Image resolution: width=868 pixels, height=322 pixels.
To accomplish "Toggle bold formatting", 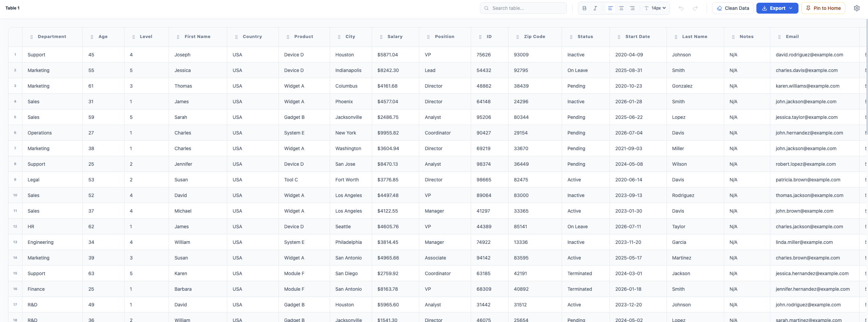I will pyautogui.click(x=584, y=8).
